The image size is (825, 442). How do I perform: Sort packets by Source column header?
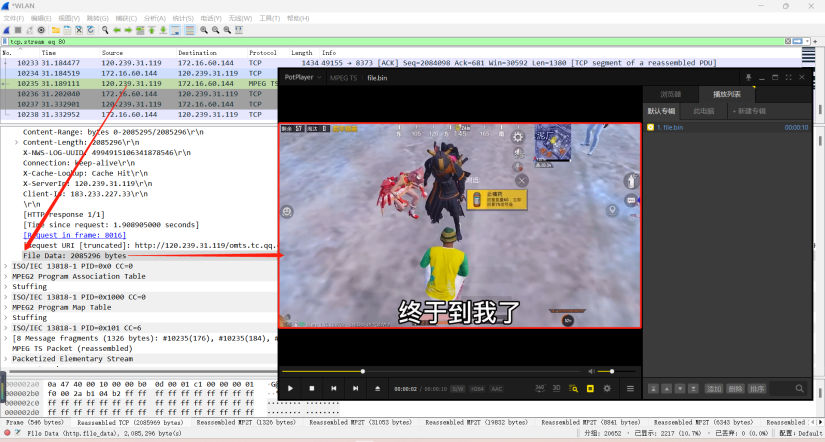click(x=138, y=53)
